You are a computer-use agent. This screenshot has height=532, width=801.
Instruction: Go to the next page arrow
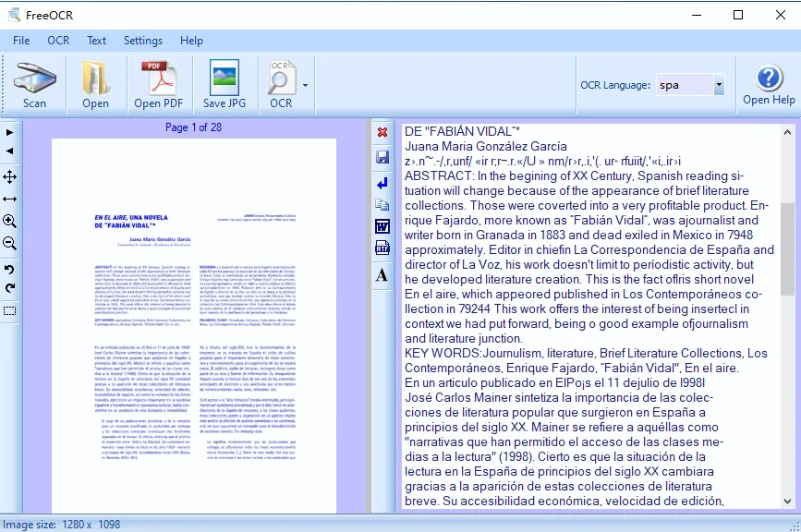tap(10, 132)
